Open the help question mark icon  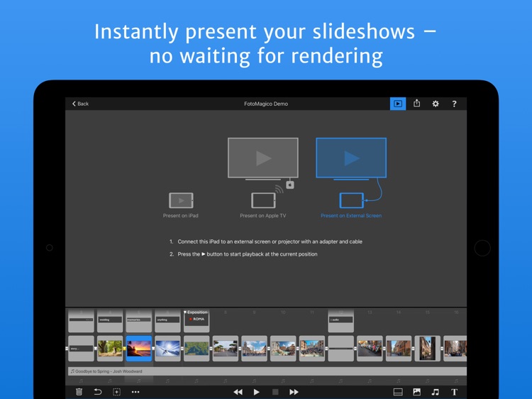[x=454, y=104]
